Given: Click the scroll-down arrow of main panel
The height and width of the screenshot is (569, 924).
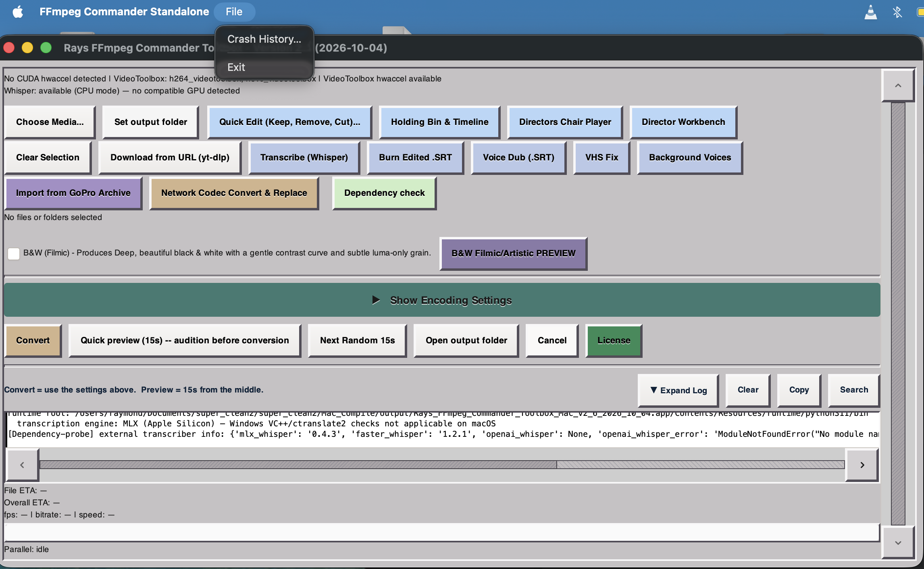Looking at the screenshot, I should 898,543.
